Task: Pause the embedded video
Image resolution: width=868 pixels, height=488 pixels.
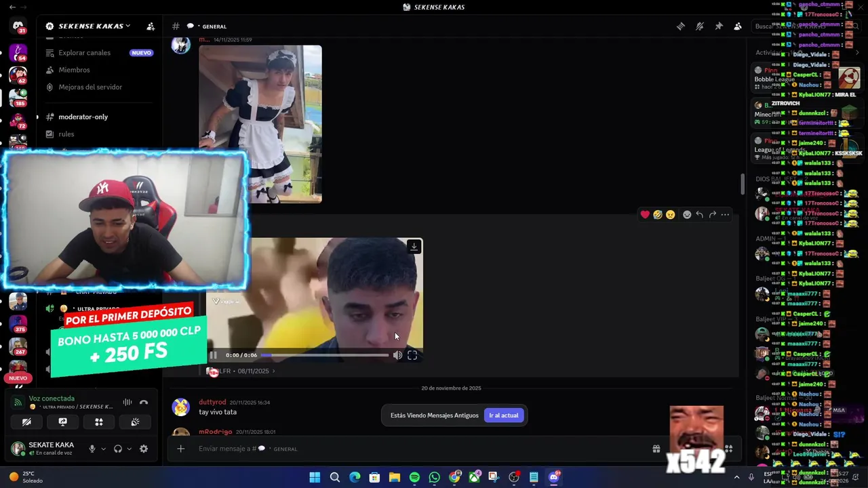Action: pos(213,355)
